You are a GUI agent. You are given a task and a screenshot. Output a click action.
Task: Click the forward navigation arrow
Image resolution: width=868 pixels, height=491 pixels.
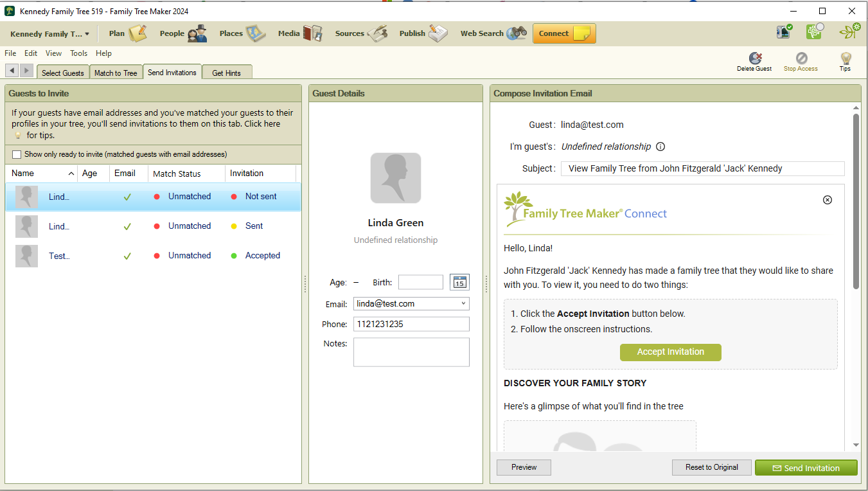pos(26,71)
